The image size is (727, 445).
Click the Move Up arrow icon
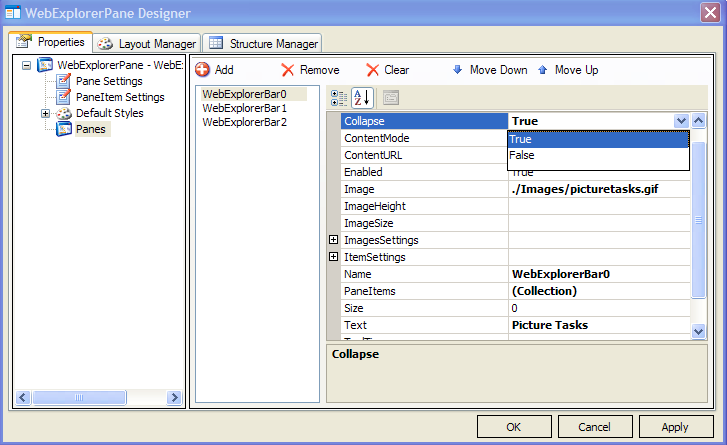pyautogui.click(x=543, y=70)
